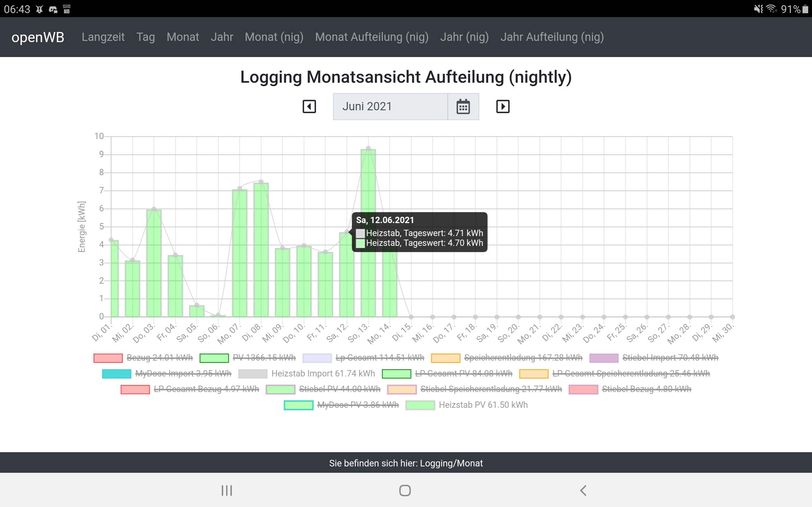Viewport: 812px width, 507px height.
Task: Click the openWB brand link
Action: (37, 37)
